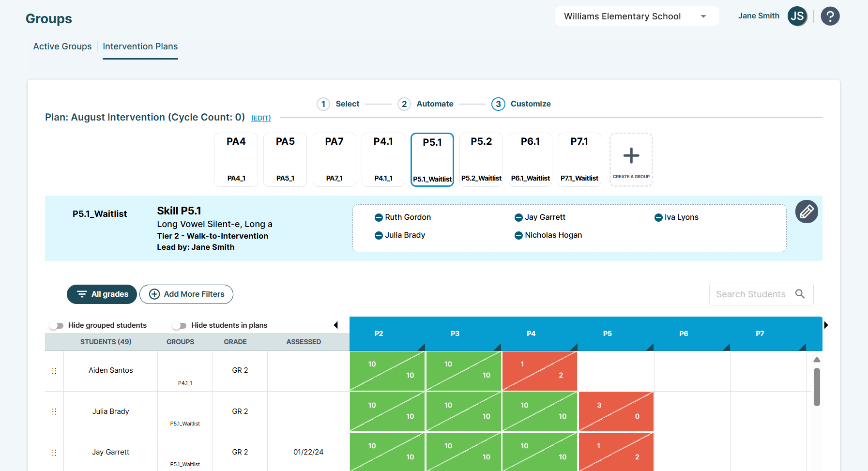Screen dimensions: 868x471
Task: Remove Jay Garrett with minus icon
Action: click(518, 218)
